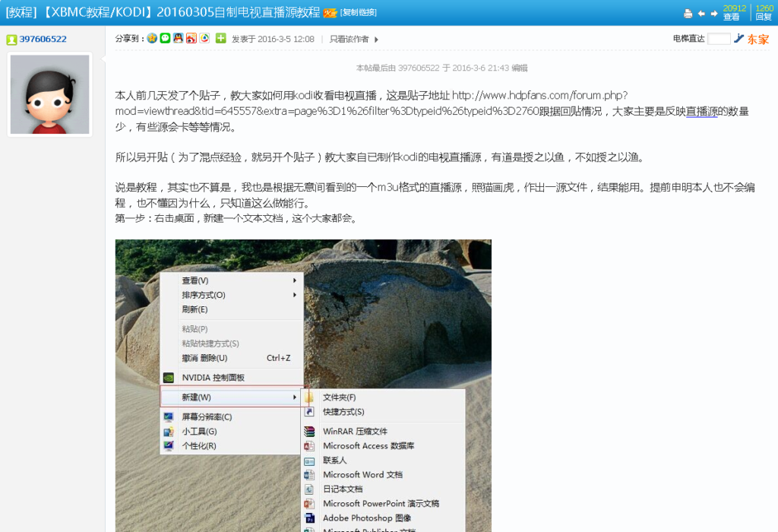Choose NVIDIA 控制面板 in context menu
778x532 pixels.
(213, 378)
